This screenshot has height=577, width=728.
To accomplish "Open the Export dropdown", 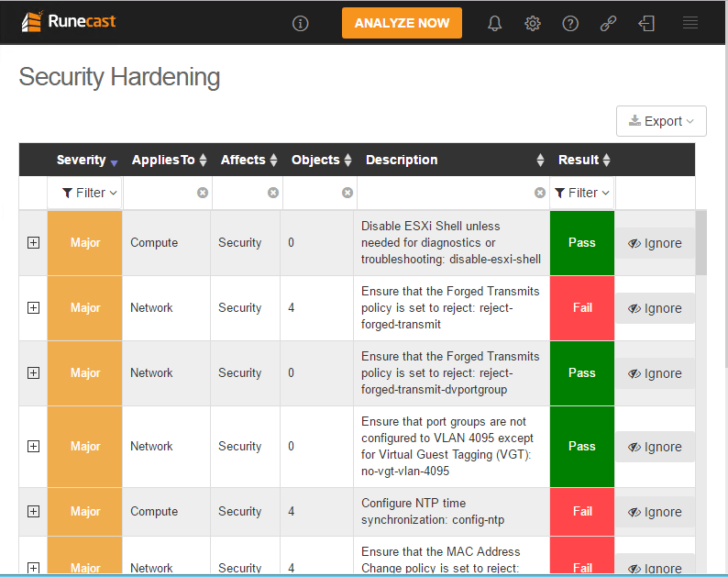I will click(661, 121).
